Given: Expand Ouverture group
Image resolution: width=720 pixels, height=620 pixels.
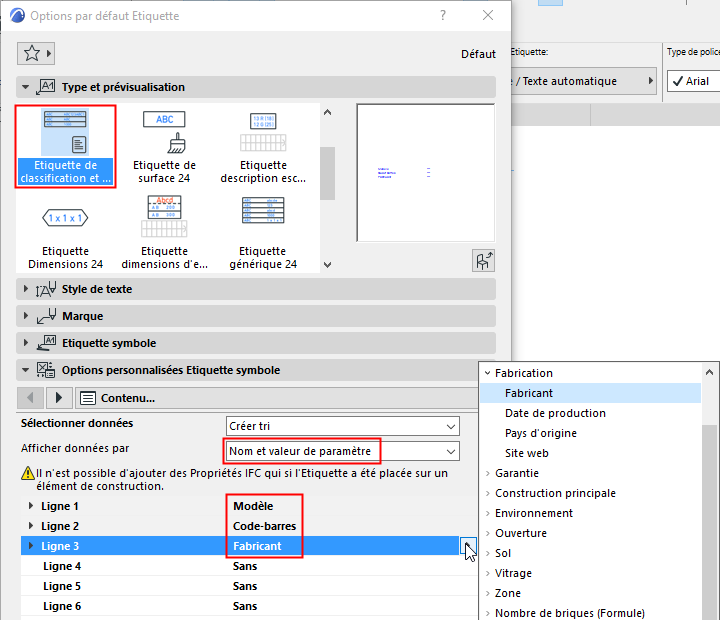Looking at the screenshot, I should 488,533.
